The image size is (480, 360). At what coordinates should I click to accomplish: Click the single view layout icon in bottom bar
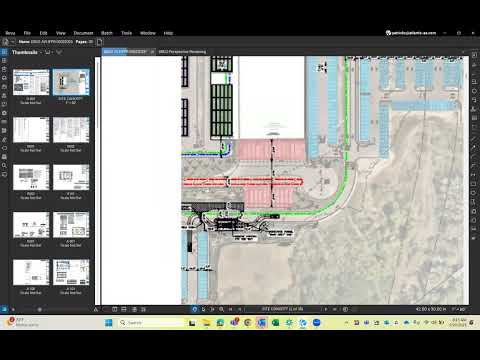coord(114,309)
